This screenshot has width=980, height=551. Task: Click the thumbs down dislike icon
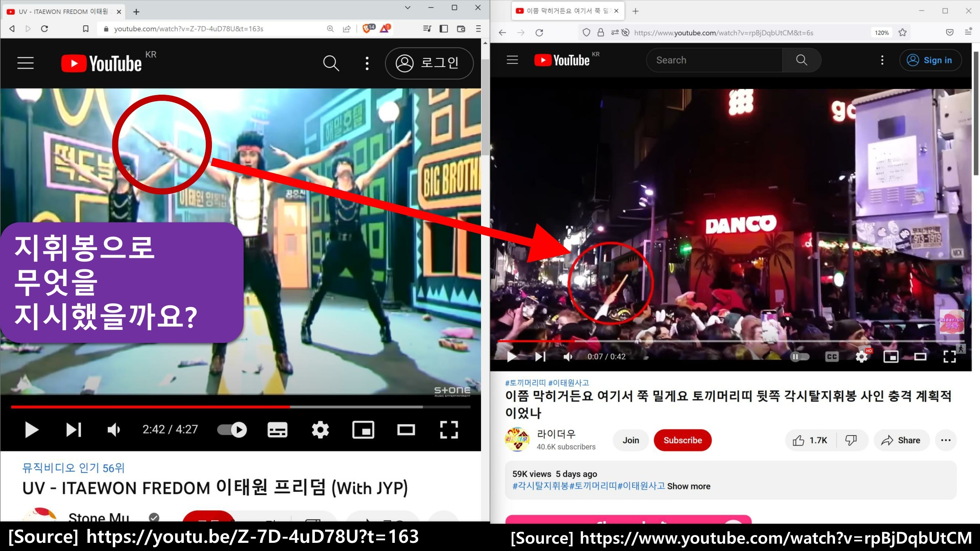coord(851,440)
